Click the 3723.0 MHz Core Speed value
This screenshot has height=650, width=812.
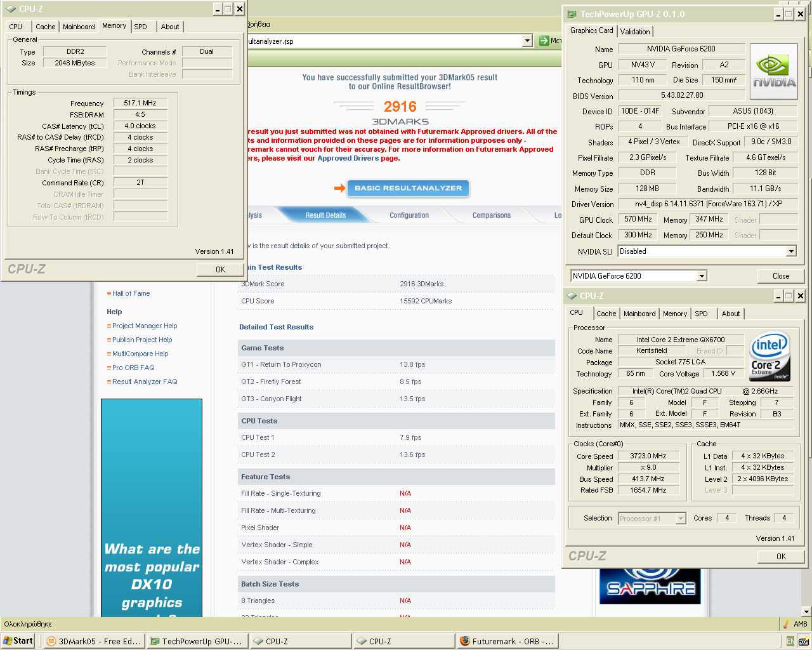648,456
